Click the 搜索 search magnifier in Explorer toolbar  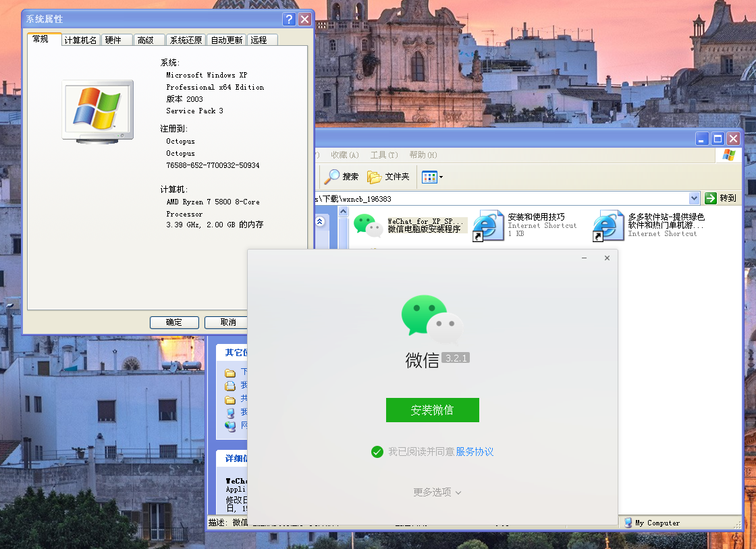pyautogui.click(x=342, y=177)
